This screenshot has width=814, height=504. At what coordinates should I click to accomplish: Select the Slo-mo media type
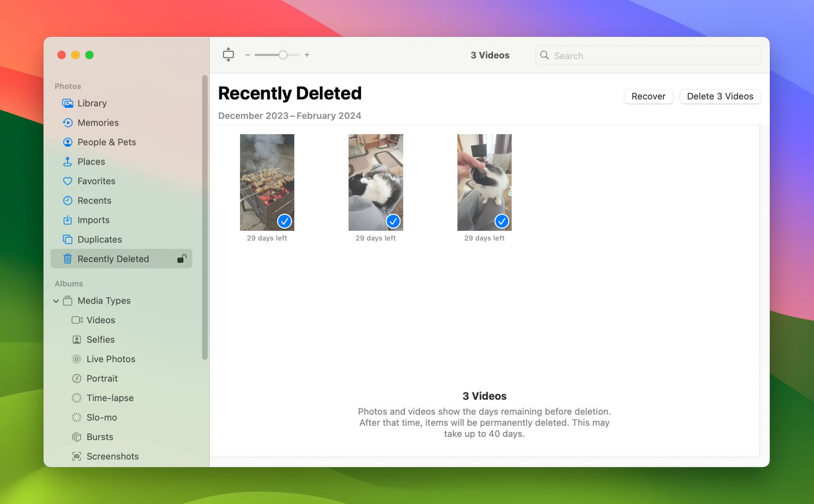point(101,417)
